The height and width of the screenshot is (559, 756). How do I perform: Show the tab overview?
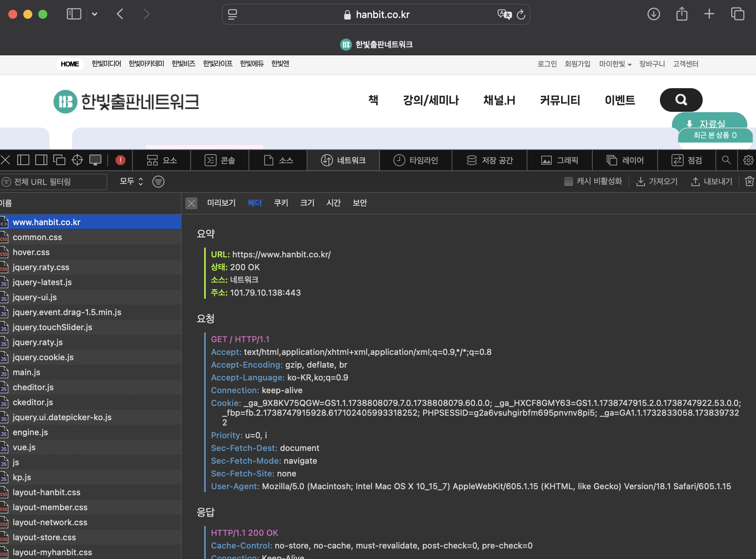tap(738, 14)
